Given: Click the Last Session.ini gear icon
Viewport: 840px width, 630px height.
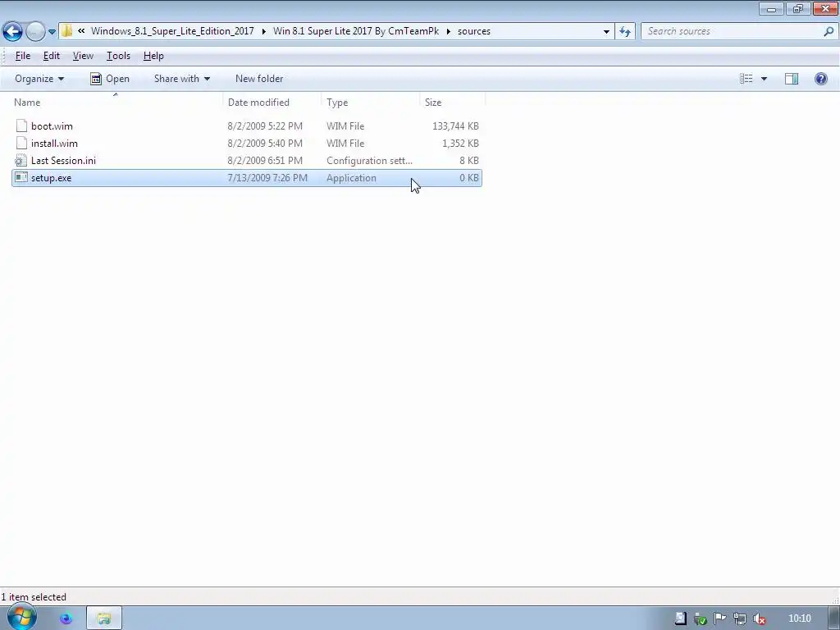Looking at the screenshot, I should (x=21, y=160).
